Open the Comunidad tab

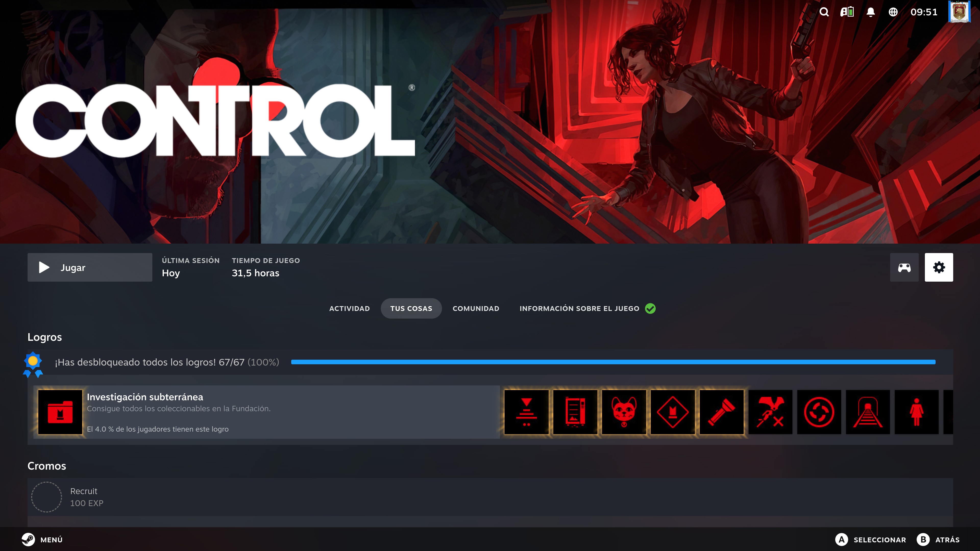click(x=476, y=308)
